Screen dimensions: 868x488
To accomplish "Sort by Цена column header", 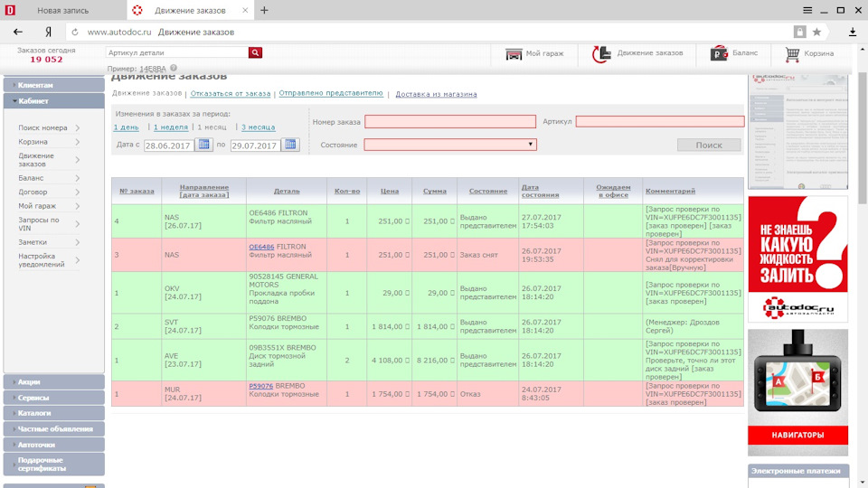I will tap(390, 191).
